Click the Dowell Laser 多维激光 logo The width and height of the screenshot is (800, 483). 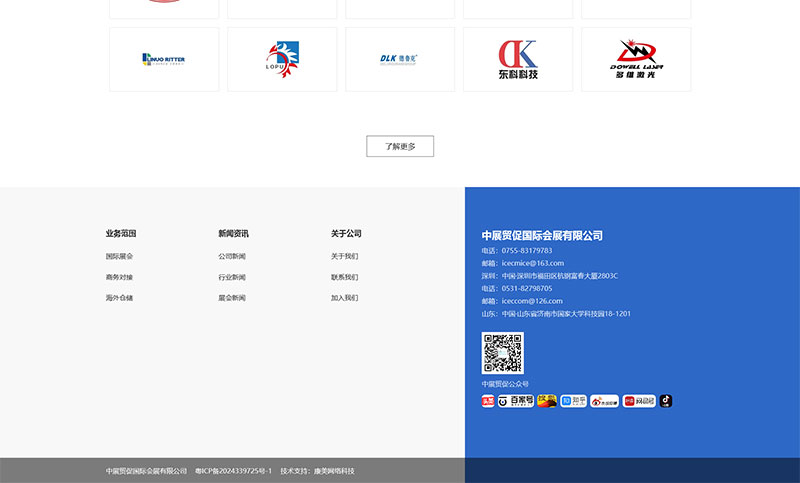(636, 59)
